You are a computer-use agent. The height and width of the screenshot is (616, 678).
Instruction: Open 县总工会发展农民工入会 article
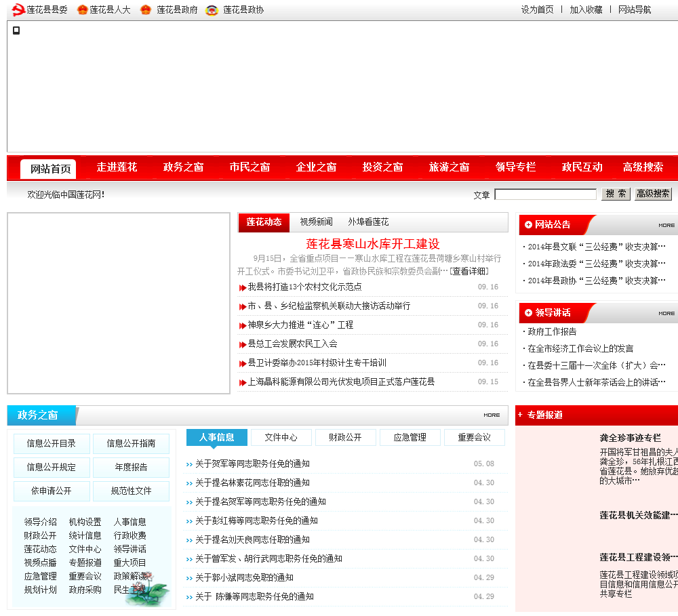coord(292,344)
